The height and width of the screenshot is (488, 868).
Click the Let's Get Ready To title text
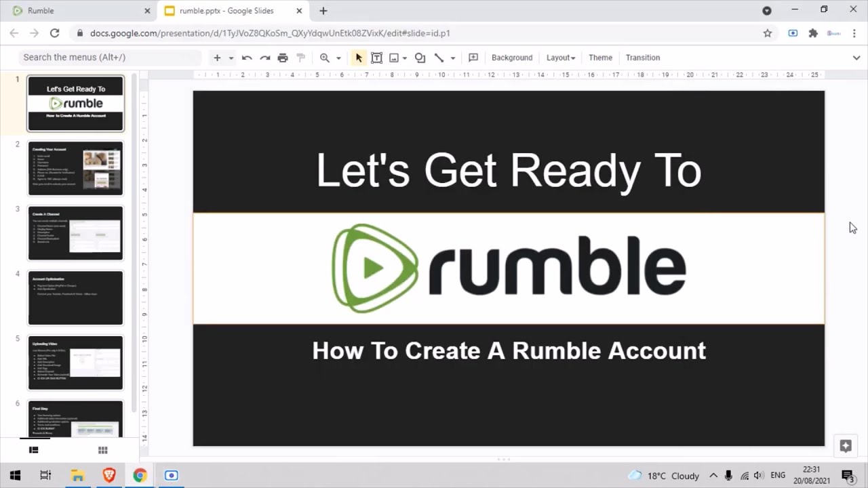pyautogui.click(x=509, y=170)
